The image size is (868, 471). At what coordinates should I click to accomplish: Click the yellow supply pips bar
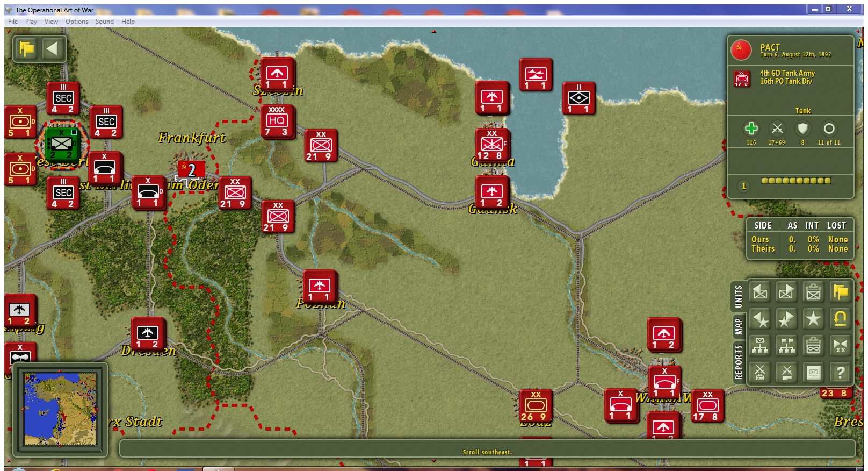click(796, 181)
